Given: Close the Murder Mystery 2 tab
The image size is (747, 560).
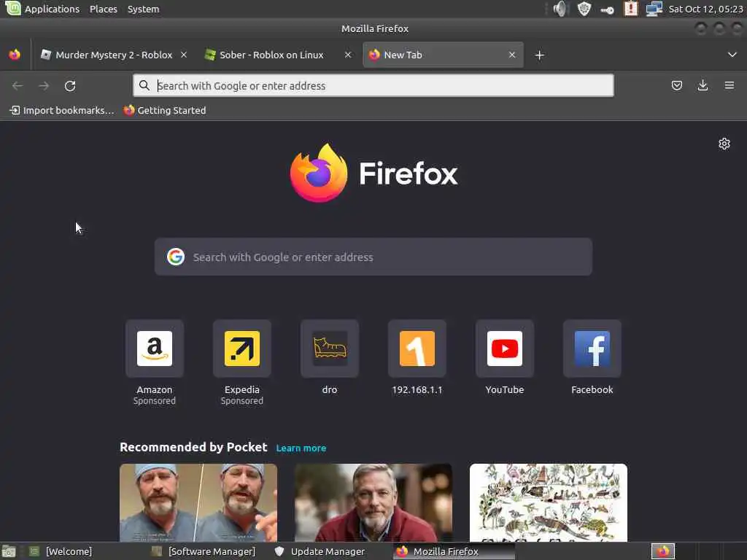Looking at the screenshot, I should click(183, 55).
